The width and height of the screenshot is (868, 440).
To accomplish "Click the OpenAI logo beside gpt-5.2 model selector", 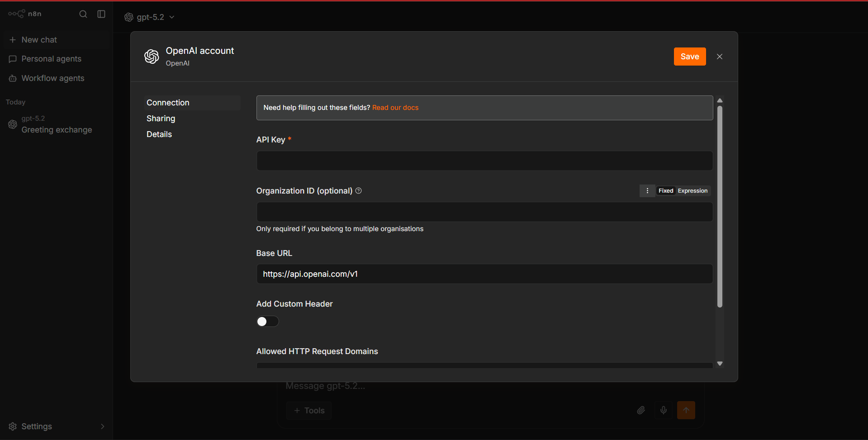I will point(129,17).
